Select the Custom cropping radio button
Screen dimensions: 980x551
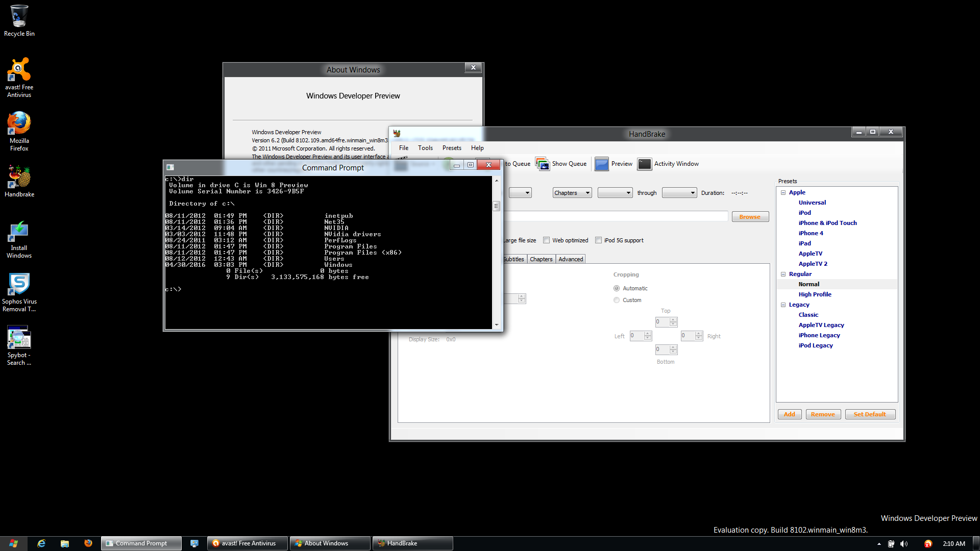pos(617,300)
